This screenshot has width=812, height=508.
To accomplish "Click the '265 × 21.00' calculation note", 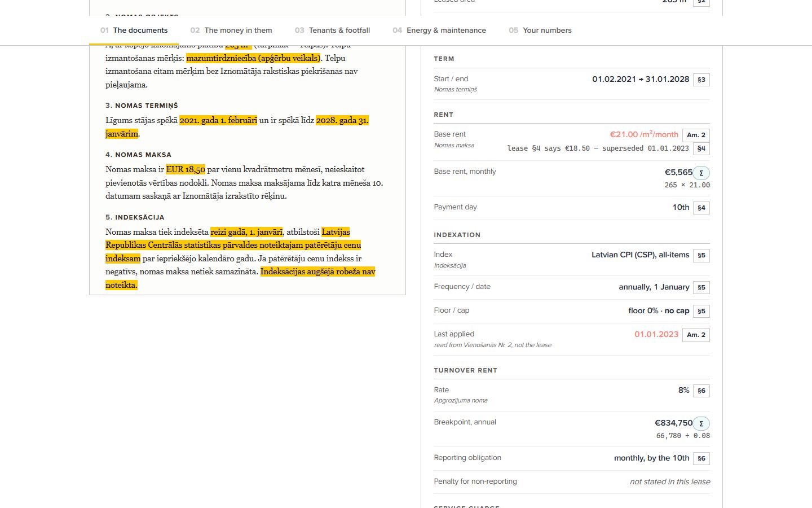I will click(x=687, y=185).
